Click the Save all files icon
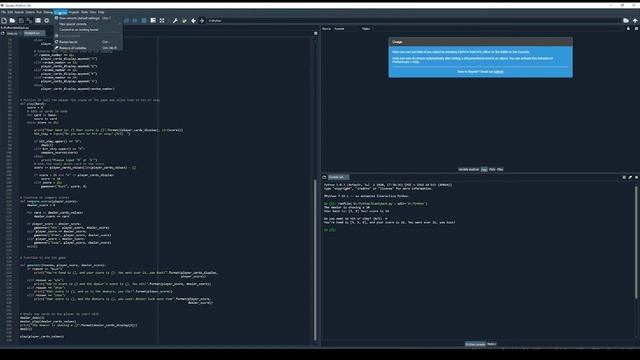The image size is (640, 360). point(29,20)
